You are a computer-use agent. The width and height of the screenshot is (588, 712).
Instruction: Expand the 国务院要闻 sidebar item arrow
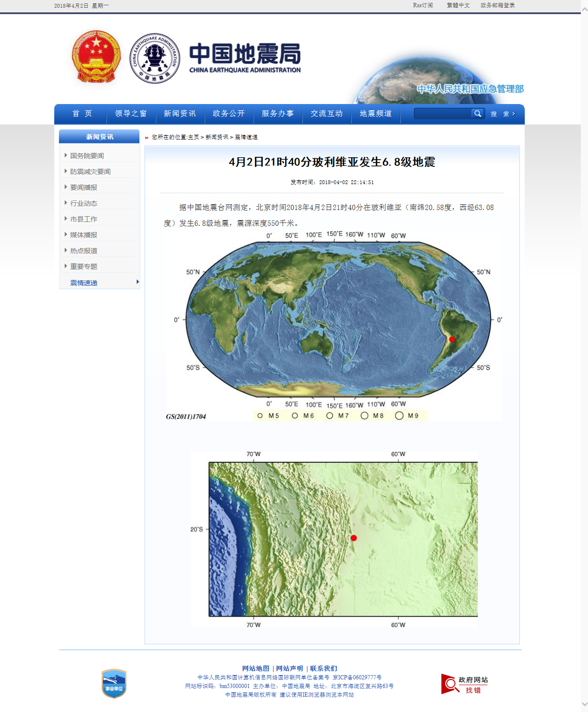[66, 155]
